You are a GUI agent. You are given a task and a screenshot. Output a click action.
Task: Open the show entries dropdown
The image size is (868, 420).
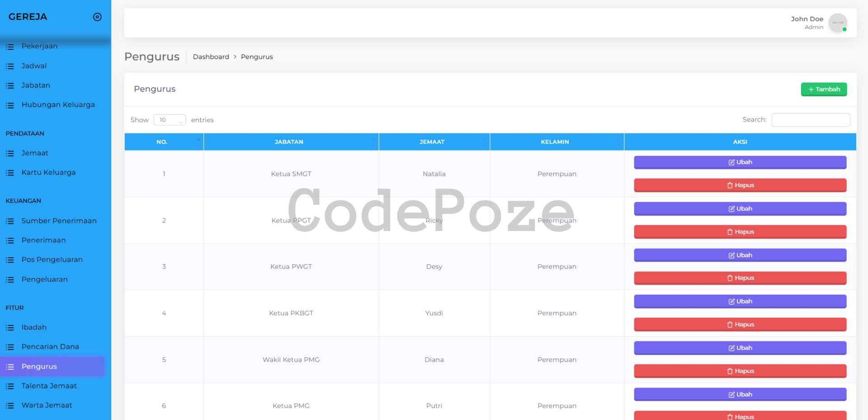(x=170, y=120)
